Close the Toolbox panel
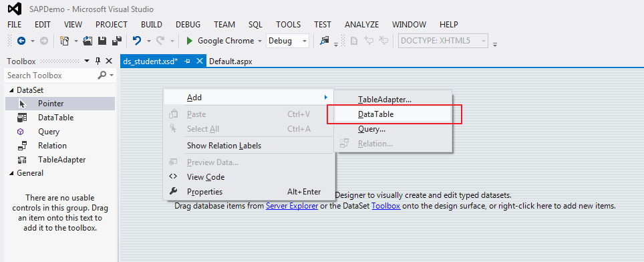The image size is (644, 262). coord(109,61)
